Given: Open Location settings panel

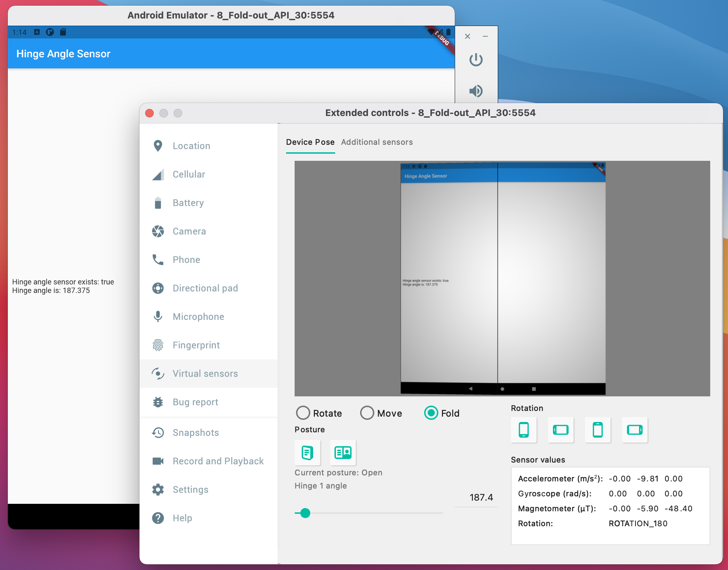Looking at the screenshot, I should 191,145.
